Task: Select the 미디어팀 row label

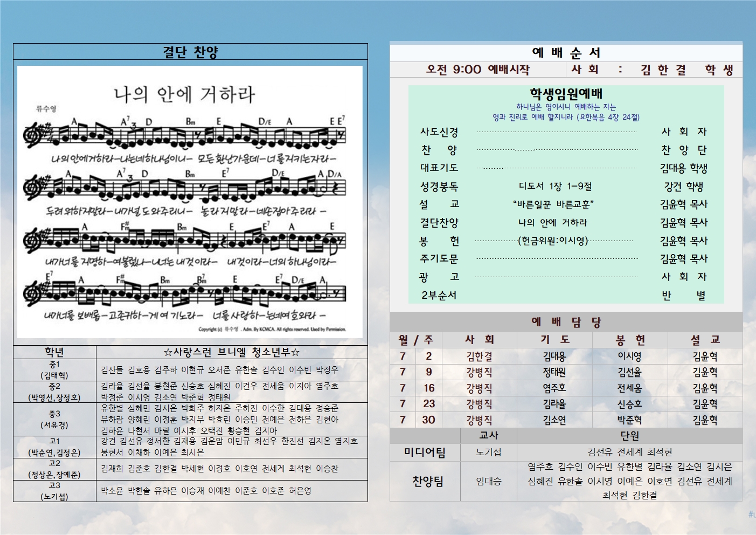Action: pyautogui.click(x=425, y=452)
